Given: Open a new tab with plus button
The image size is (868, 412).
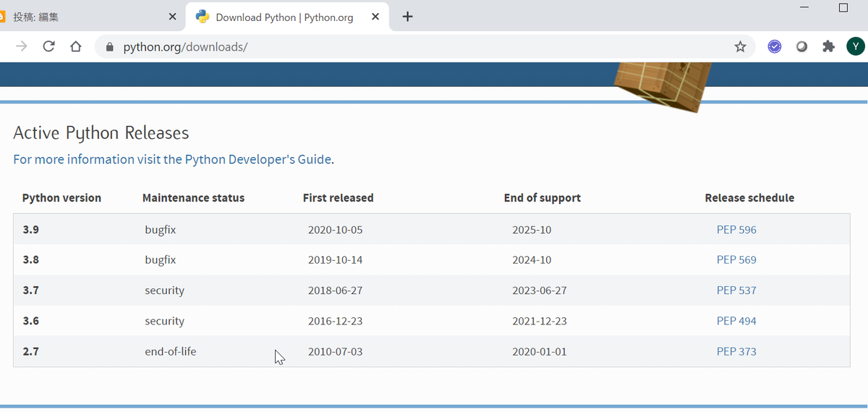Looking at the screenshot, I should [x=408, y=17].
